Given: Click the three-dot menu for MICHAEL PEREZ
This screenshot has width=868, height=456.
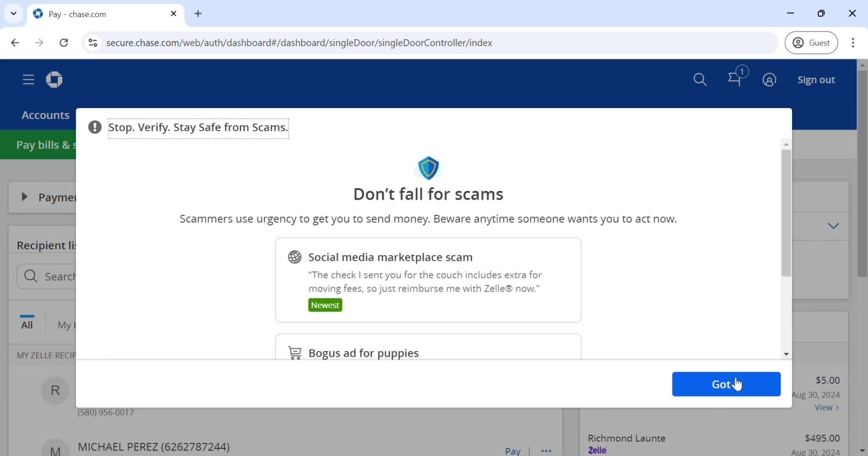Looking at the screenshot, I should pos(545,451).
